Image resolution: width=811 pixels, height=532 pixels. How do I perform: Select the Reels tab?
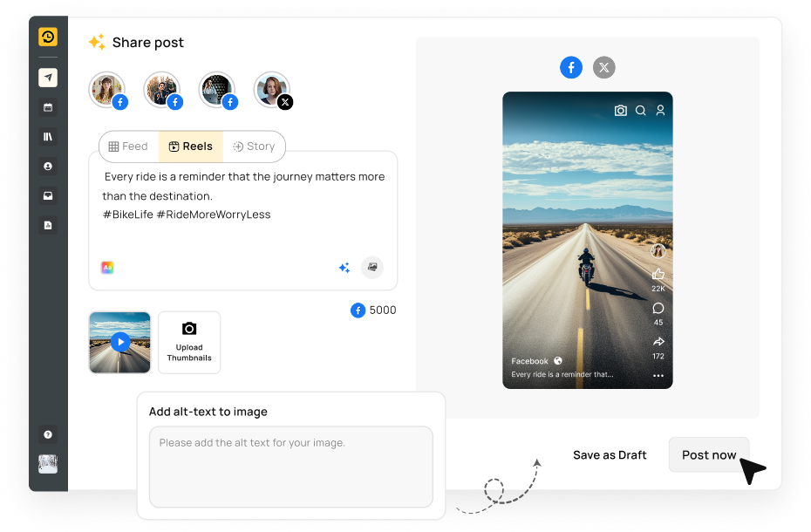point(191,147)
